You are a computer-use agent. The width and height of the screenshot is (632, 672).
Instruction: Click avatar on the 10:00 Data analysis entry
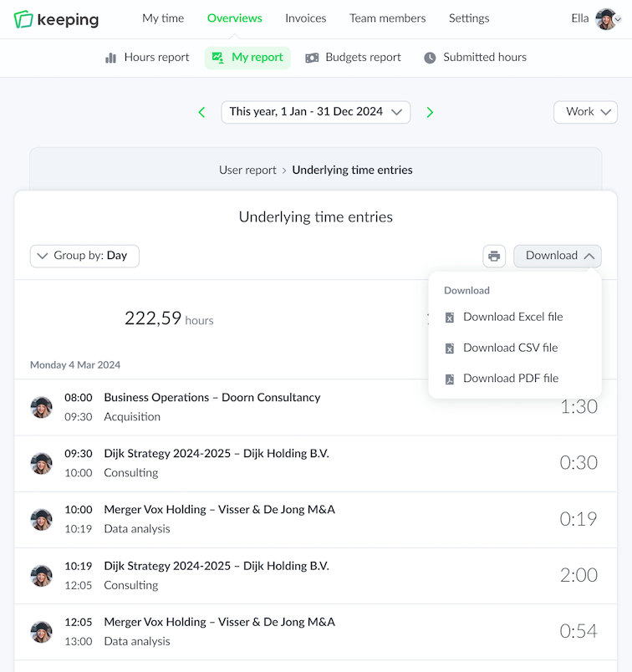41,519
